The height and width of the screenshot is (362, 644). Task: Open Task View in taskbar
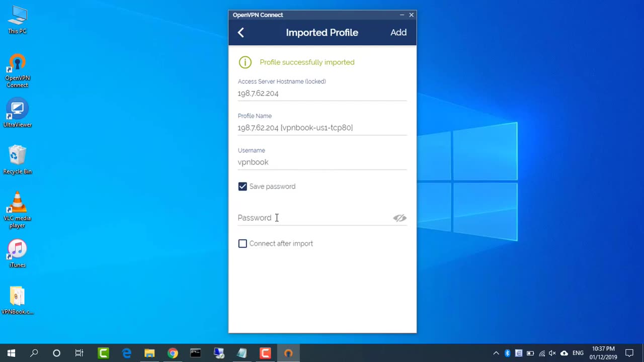pyautogui.click(x=79, y=353)
